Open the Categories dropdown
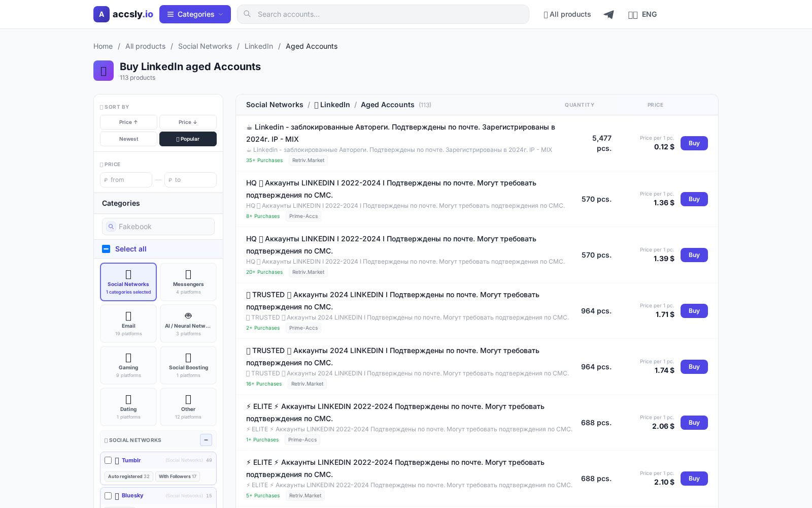The height and width of the screenshot is (508, 812). click(195, 14)
